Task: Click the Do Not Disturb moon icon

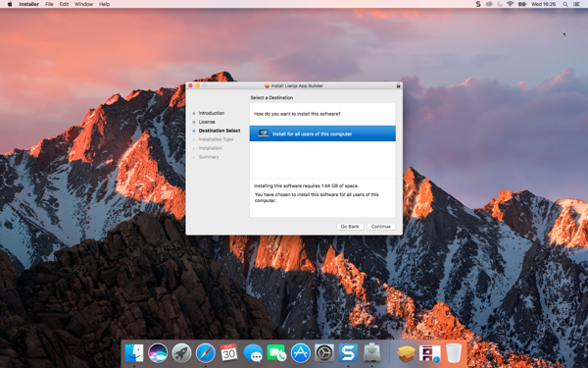Action: [500, 4]
